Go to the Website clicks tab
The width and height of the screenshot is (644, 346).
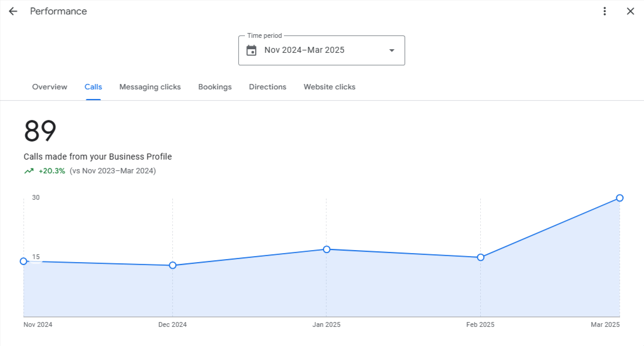click(x=330, y=87)
